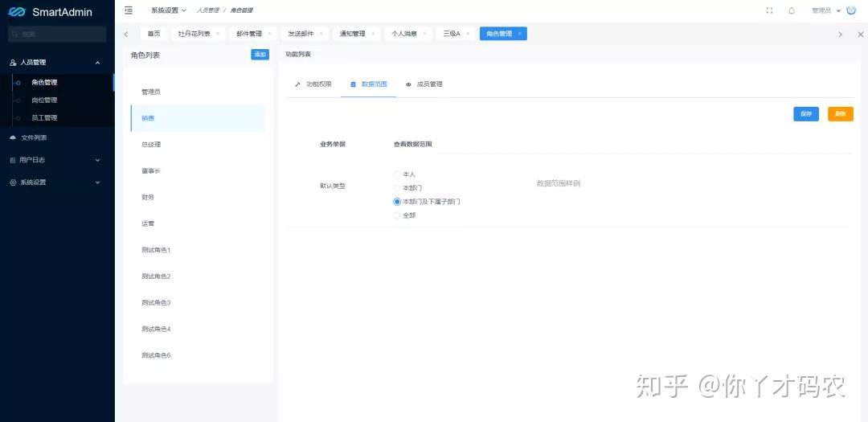
Task: Select the 测试角色2 role
Action: point(198,277)
